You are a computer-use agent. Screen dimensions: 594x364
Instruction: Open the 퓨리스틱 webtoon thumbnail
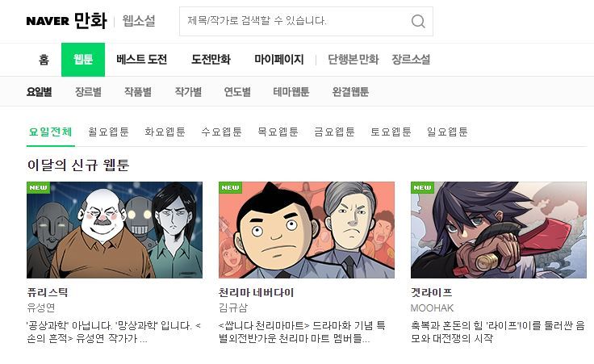pos(115,230)
